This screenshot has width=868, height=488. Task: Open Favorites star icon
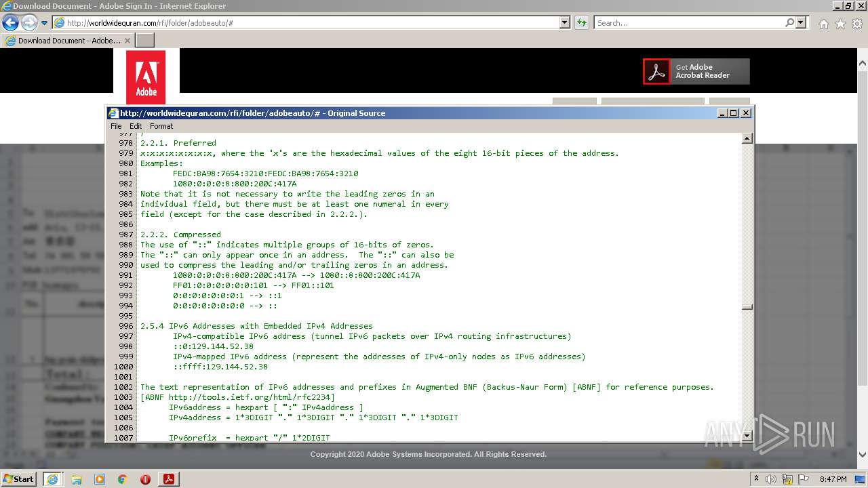840,24
